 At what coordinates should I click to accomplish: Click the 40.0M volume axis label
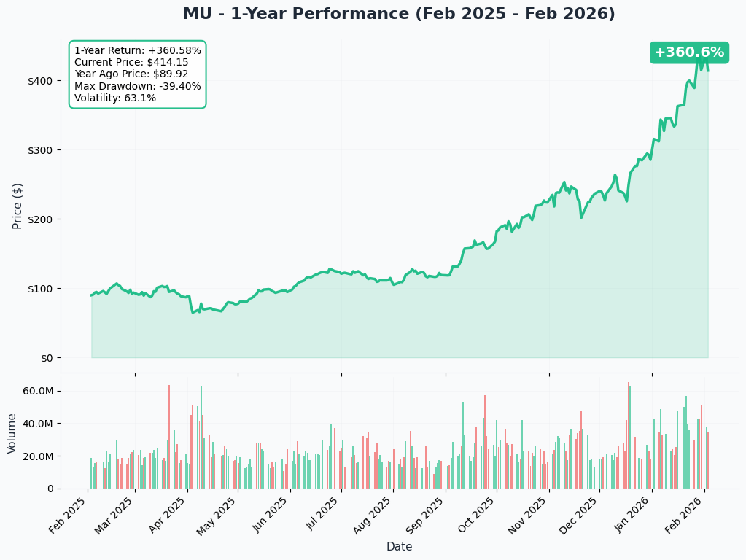39,424
